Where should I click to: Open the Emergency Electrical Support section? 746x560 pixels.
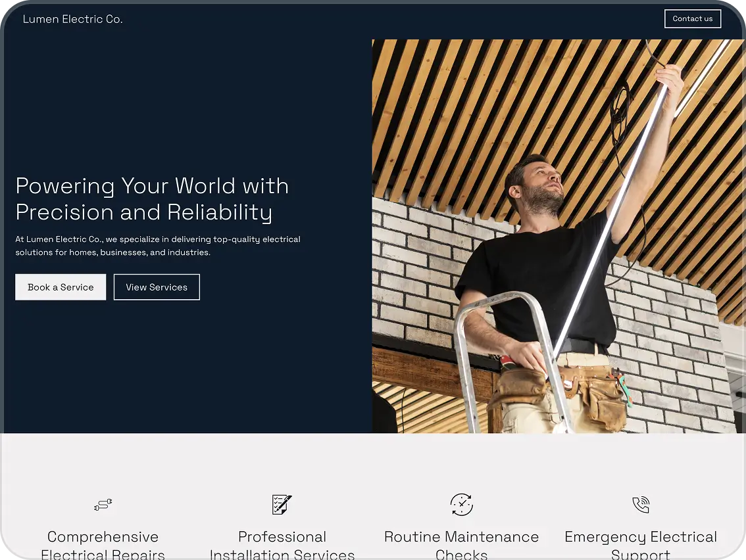pyautogui.click(x=641, y=544)
